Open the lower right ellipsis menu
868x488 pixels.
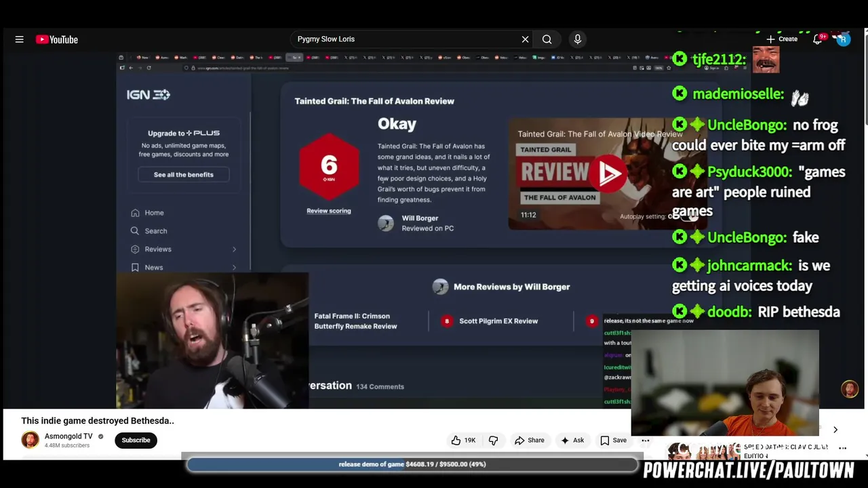click(843, 448)
